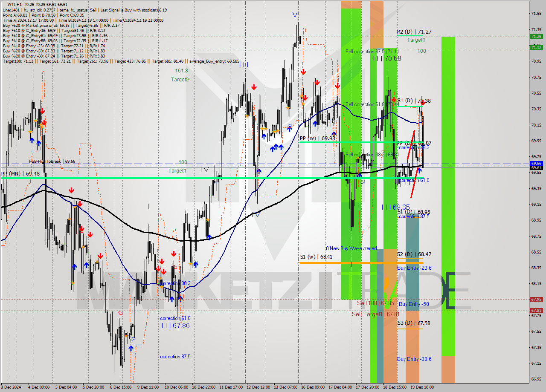Click the 'S1 (D) | 68.98' label

pos(414,212)
